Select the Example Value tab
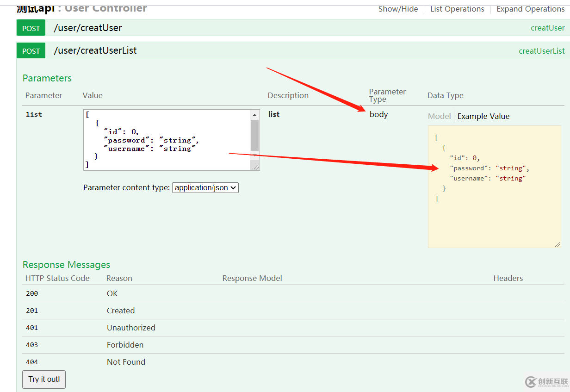 coord(483,116)
